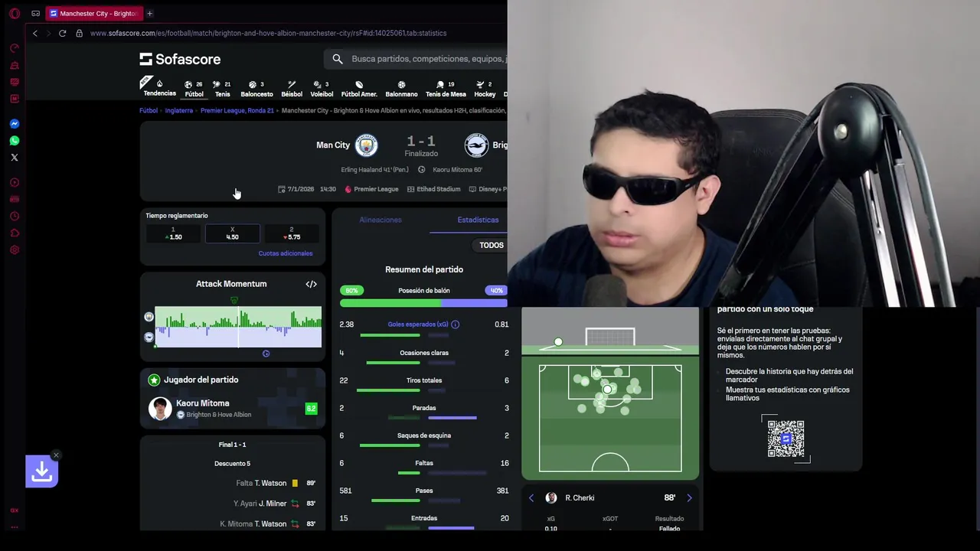
Task: Show site security padlock info
Action: click(79, 33)
